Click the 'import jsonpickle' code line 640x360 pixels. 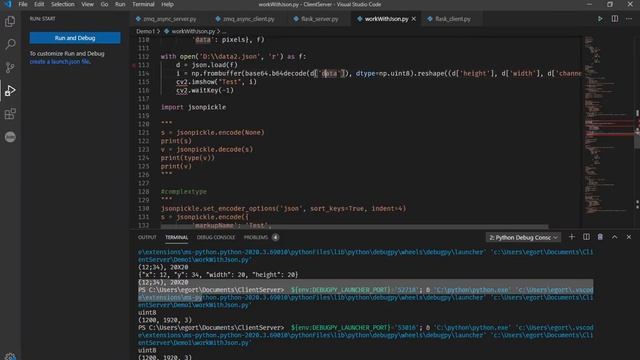193,107
